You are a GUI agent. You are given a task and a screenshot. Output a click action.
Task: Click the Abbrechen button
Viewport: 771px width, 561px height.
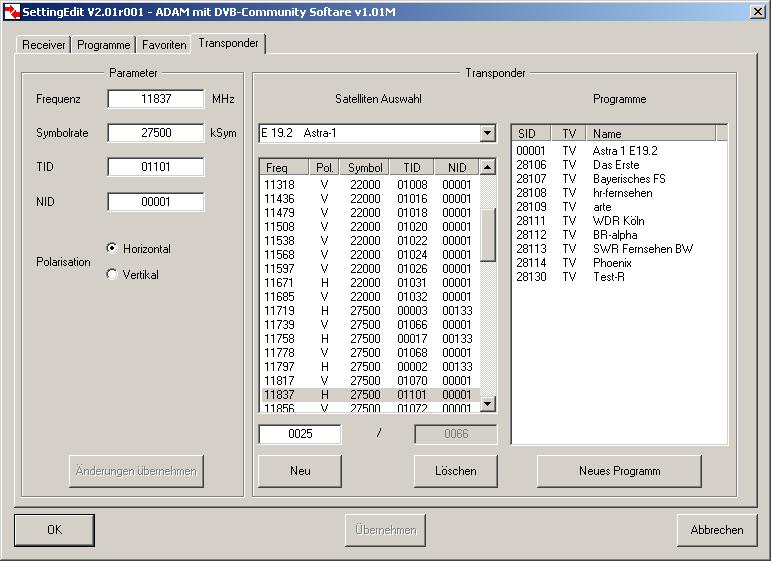716,530
